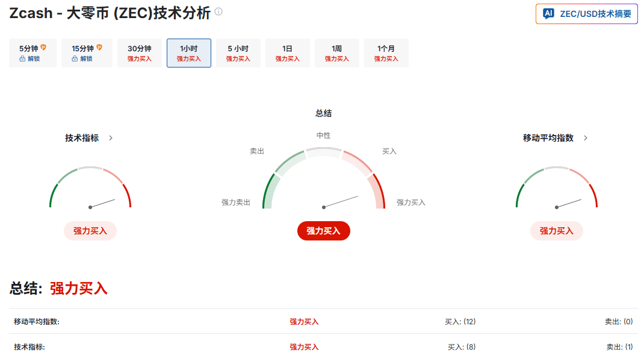Image resolution: width=644 pixels, height=355 pixels.
Task: Click the 买入 label on the gauge
Action: pos(389,151)
